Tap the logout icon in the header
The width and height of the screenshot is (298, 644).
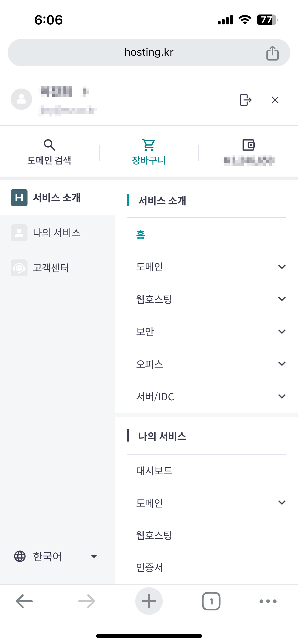pyautogui.click(x=246, y=100)
